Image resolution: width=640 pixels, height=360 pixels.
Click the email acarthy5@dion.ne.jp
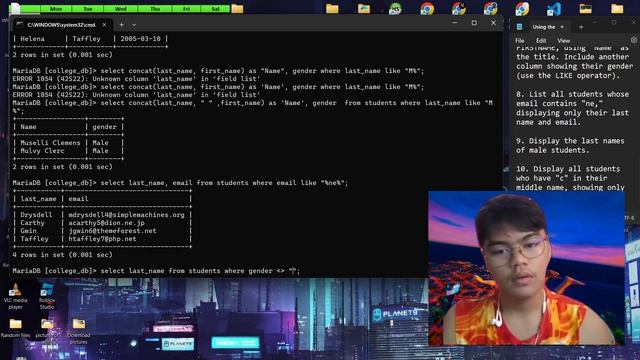(x=107, y=223)
